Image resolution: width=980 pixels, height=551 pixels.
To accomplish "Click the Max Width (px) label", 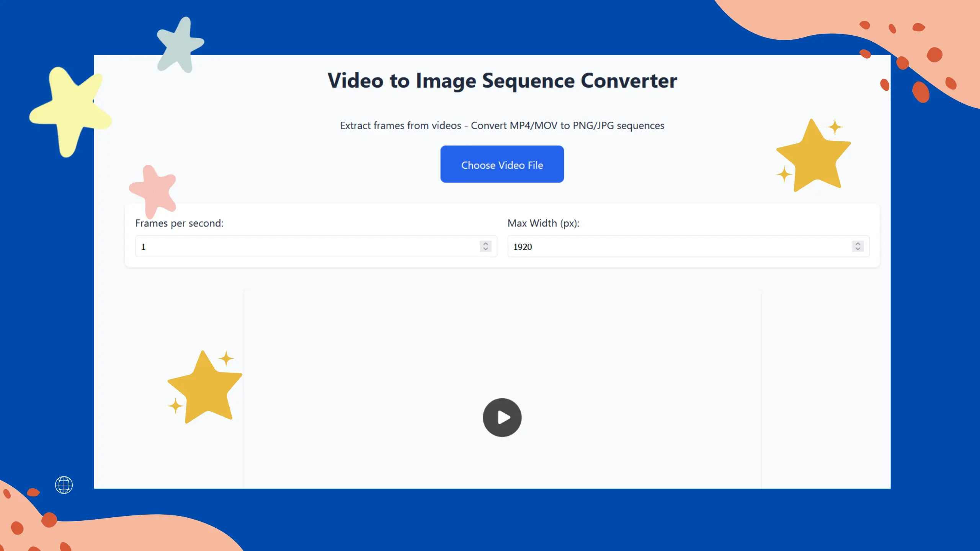I will [543, 223].
